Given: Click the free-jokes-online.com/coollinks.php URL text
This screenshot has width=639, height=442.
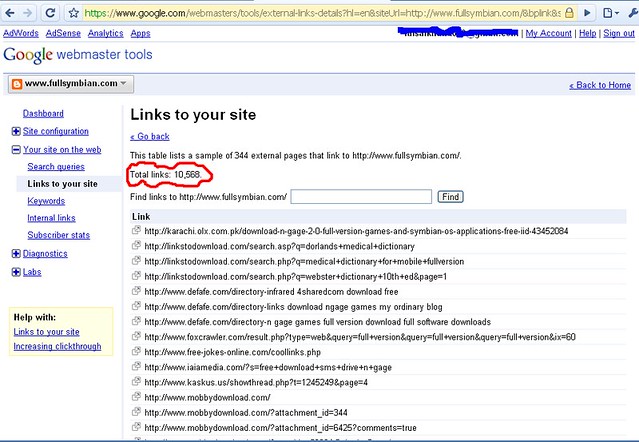Looking at the screenshot, I should 233,352.
